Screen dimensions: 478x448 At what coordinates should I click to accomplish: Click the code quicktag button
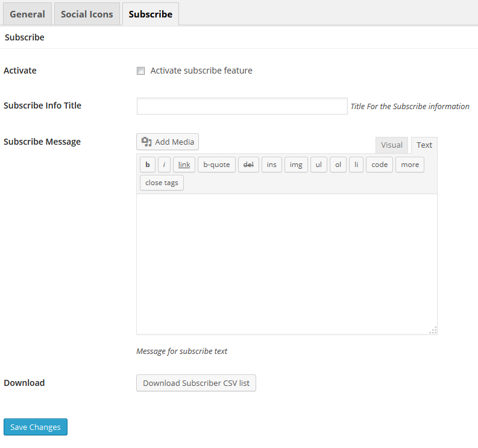point(379,165)
